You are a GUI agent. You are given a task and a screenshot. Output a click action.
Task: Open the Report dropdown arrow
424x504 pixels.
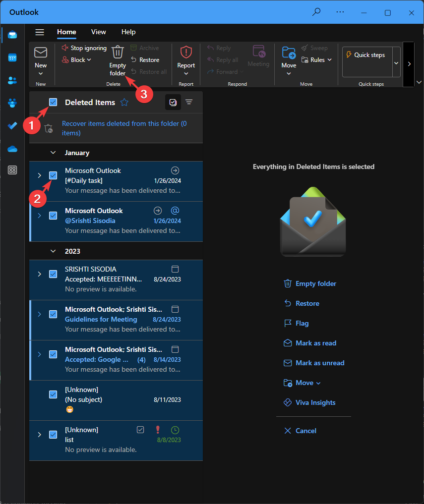(x=186, y=74)
